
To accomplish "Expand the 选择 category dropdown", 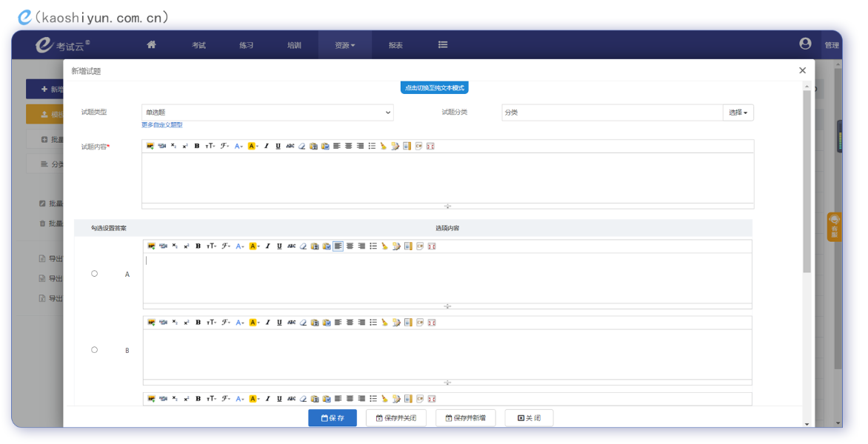I will point(738,112).
